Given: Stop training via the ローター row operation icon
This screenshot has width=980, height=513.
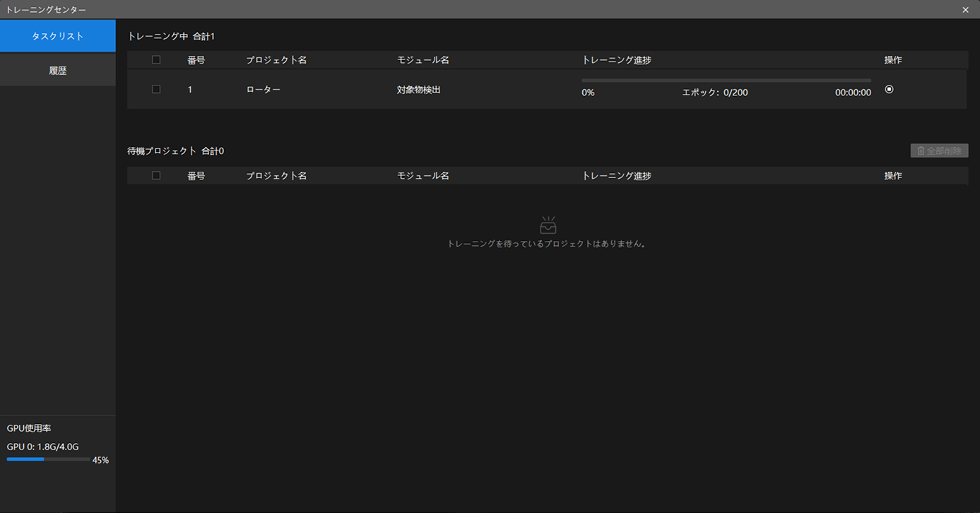Looking at the screenshot, I should click(889, 89).
